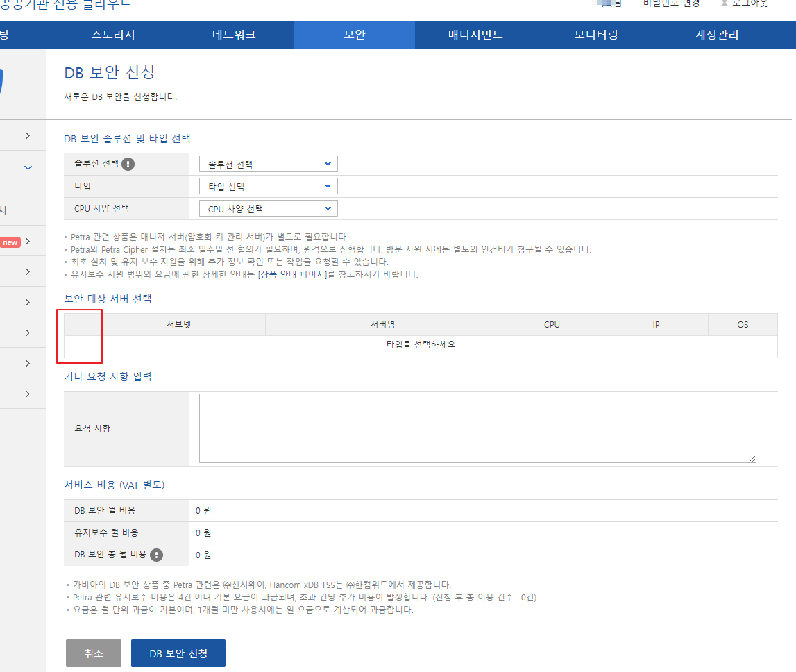
Task: Click the 서버명 column header
Action: (x=383, y=325)
